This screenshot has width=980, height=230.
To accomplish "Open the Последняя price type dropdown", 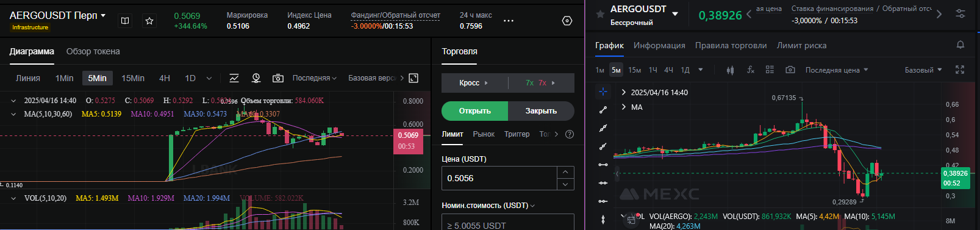I will (315, 78).
